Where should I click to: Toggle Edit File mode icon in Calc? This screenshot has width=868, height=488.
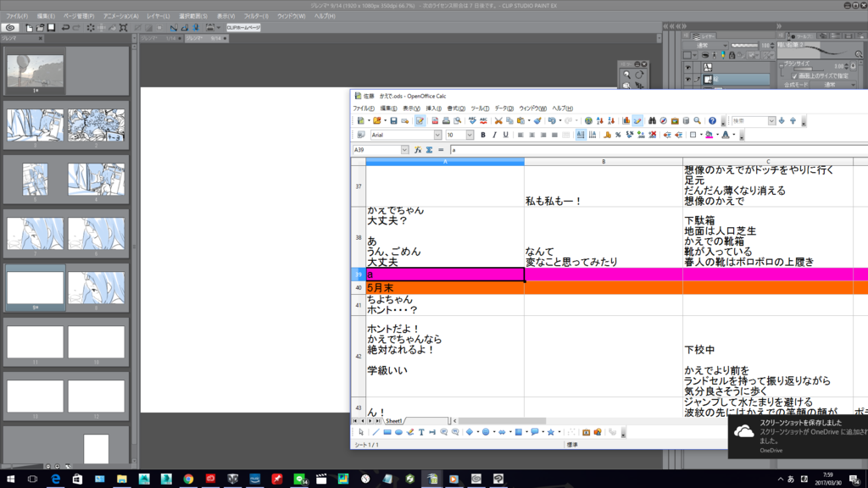click(x=420, y=120)
